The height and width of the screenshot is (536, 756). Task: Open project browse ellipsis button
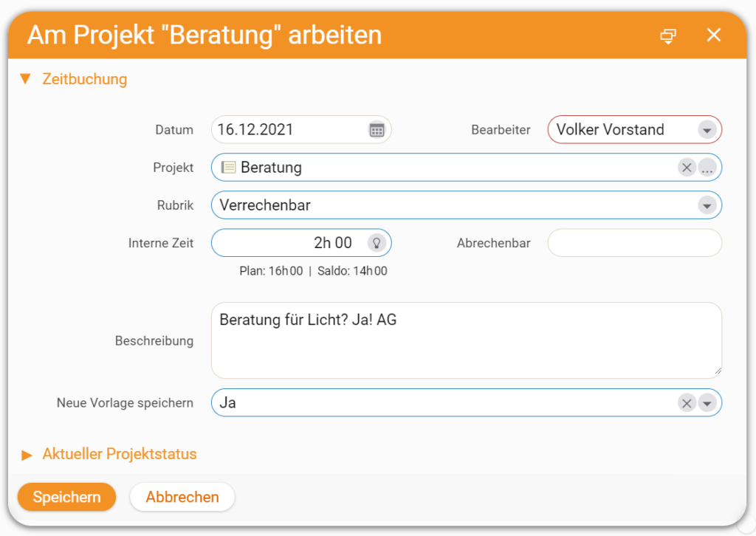(x=707, y=168)
